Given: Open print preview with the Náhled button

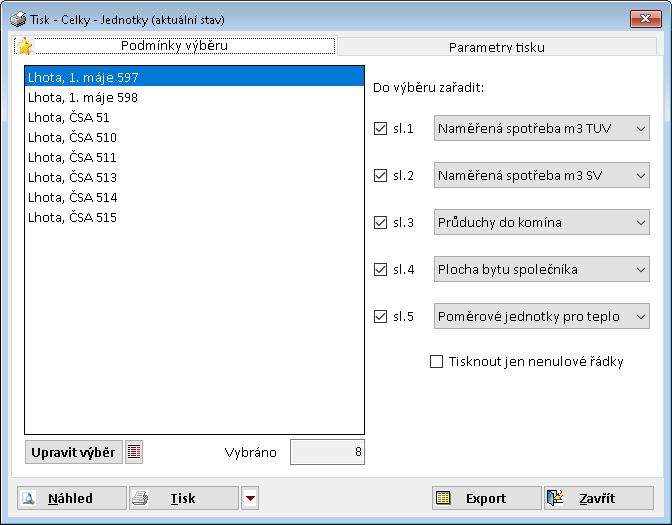Looking at the screenshot, I should (72, 498).
